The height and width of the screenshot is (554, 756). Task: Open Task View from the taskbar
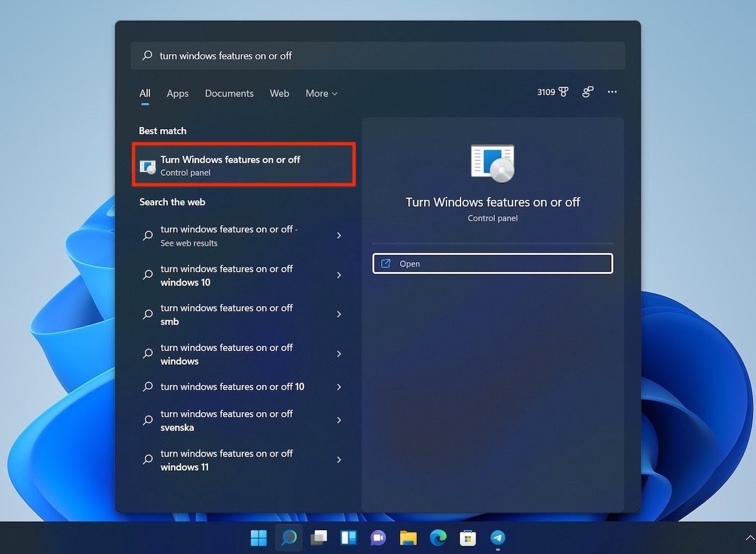319,538
